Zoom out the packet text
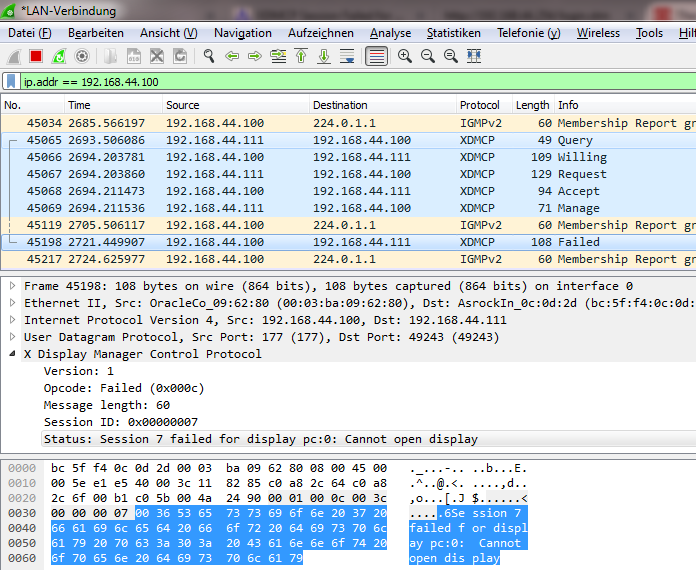 (x=428, y=56)
